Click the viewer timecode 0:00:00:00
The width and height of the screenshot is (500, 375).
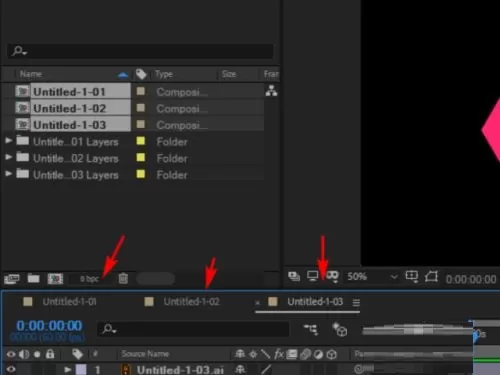click(x=471, y=279)
